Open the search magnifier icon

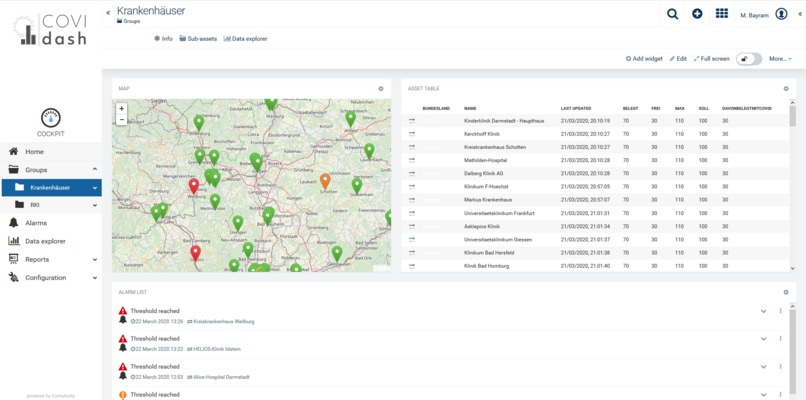(672, 14)
